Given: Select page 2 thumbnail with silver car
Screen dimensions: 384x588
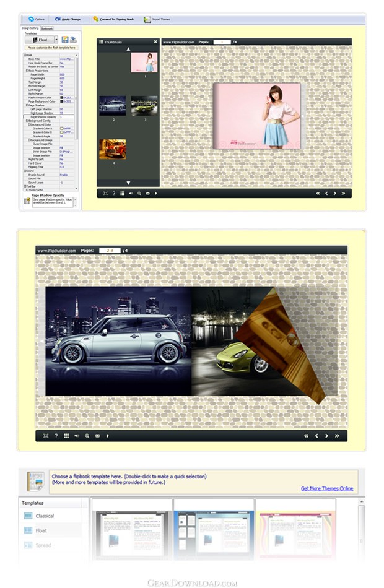Looking at the screenshot, I should [112, 106].
